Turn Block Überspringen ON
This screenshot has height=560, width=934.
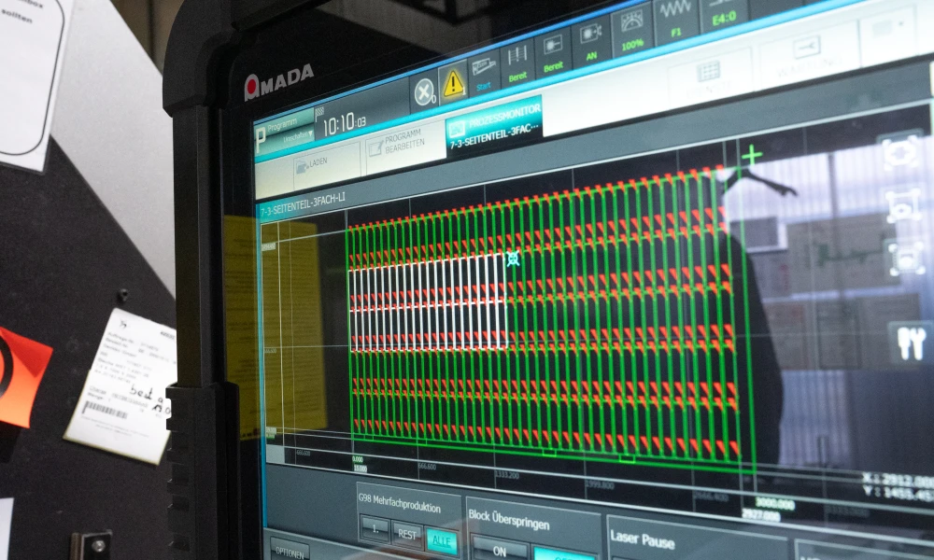click(x=500, y=551)
